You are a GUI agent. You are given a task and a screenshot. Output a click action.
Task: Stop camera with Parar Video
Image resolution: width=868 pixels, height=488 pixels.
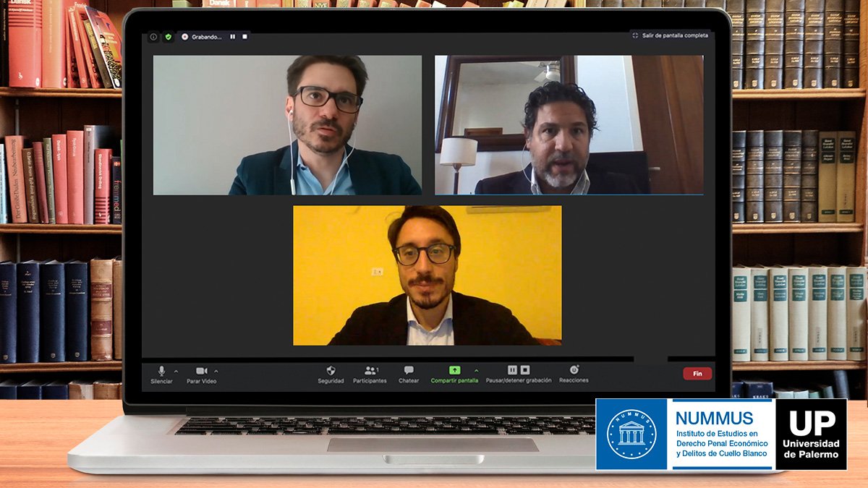(202, 374)
